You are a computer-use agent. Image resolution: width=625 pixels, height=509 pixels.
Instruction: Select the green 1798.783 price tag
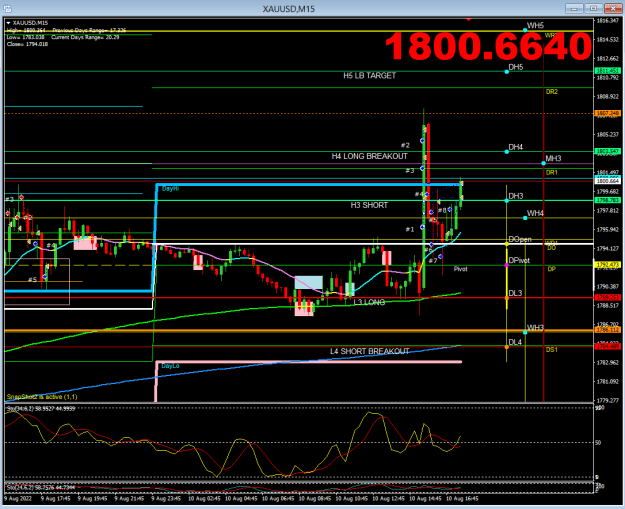(608, 200)
